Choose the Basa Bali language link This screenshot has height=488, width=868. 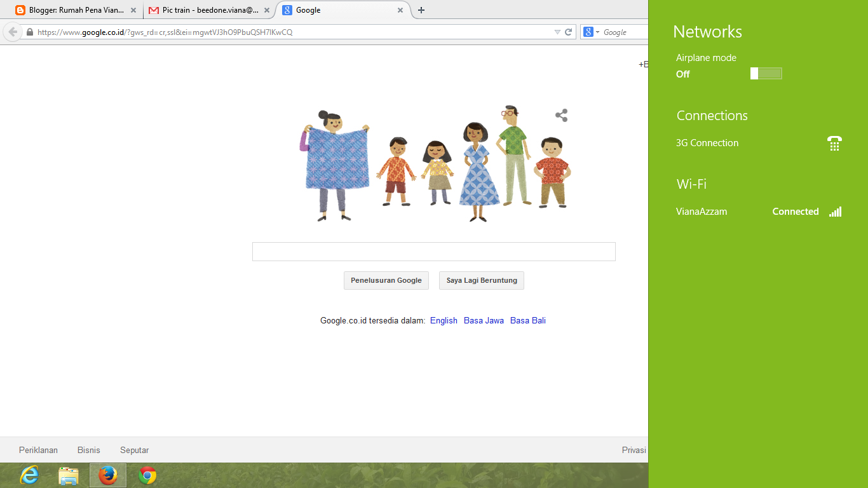coord(528,320)
